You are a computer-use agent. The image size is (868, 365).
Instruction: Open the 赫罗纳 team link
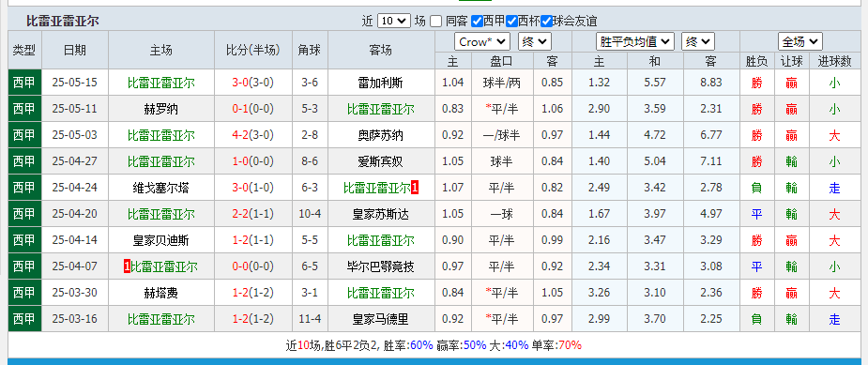coord(161,109)
